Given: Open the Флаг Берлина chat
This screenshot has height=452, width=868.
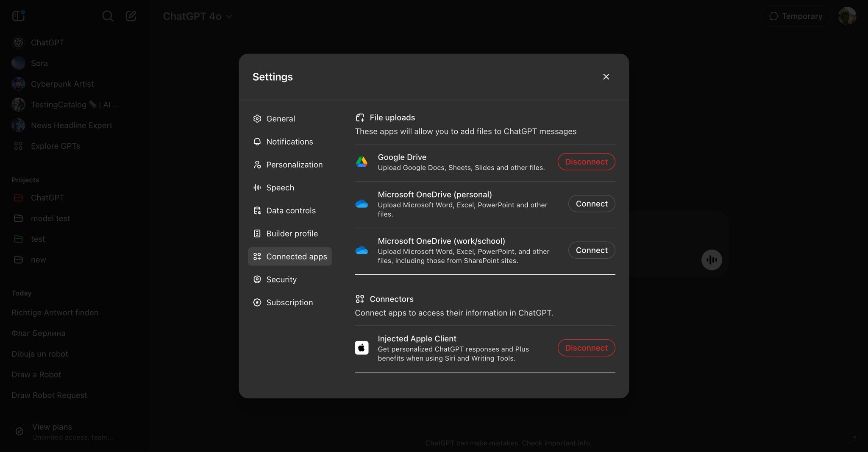Looking at the screenshot, I should click(x=39, y=333).
